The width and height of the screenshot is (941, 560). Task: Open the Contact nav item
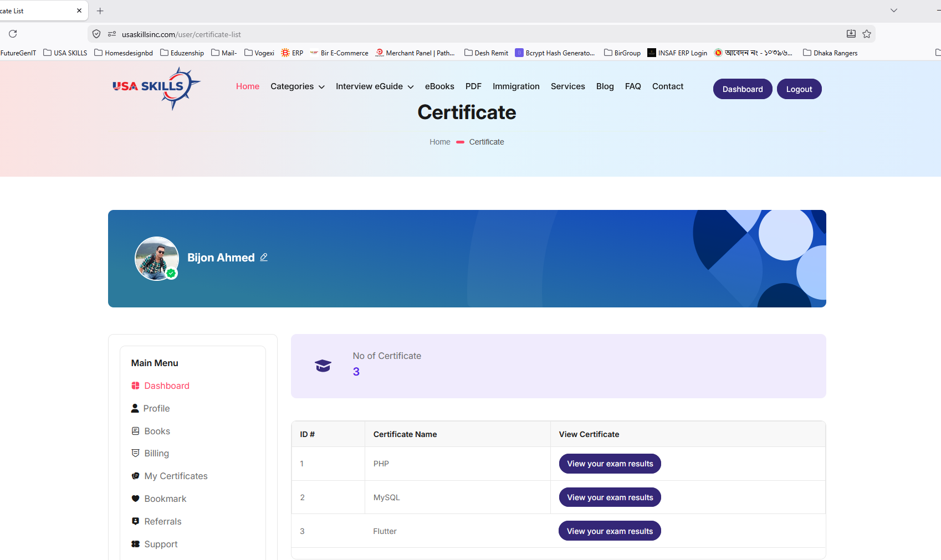pos(668,86)
